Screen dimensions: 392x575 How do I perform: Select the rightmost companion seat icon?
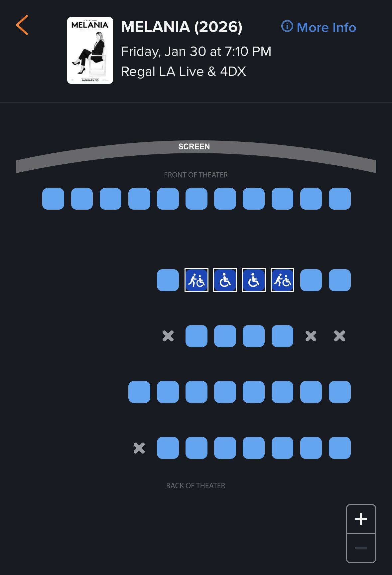[x=282, y=280]
